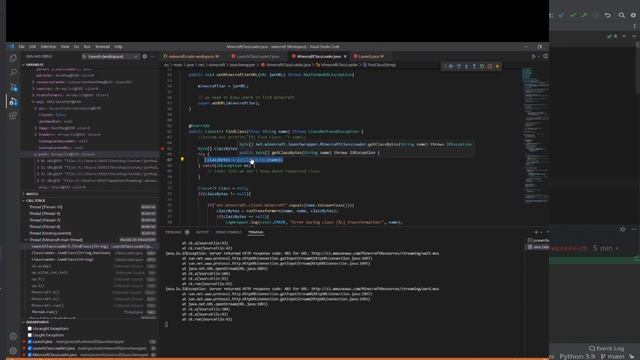Open the Run and Debug view icon
640x360 pixels.
[13, 101]
